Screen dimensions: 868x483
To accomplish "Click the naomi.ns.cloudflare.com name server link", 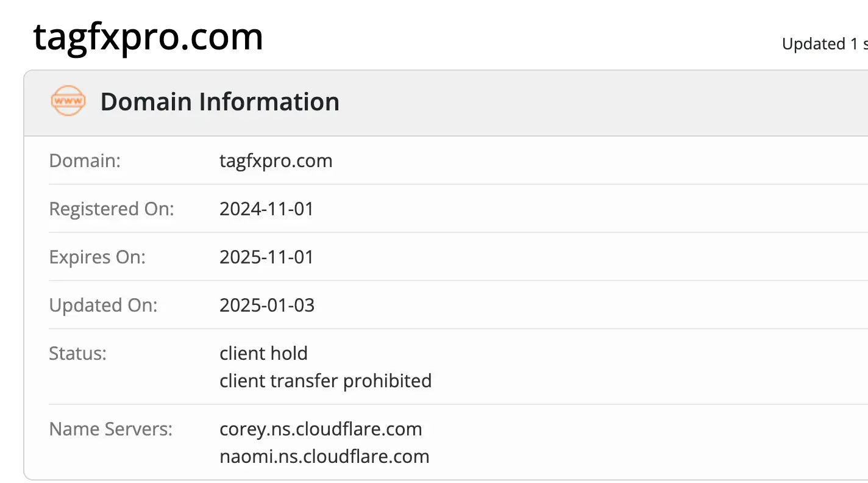I will (324, 456).
